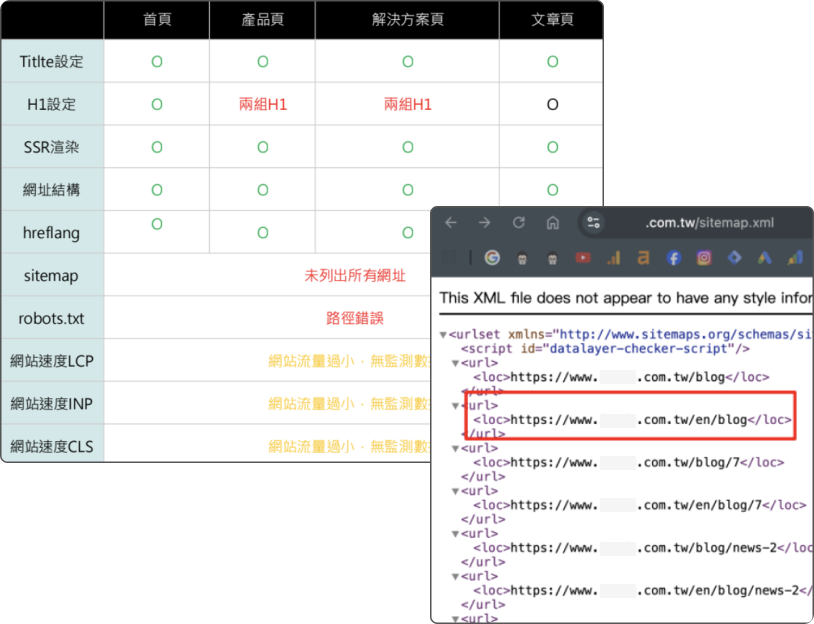Screen dimensions: 814x624
Task: Click 路徑錯誤 in the robots.txt row
Action: (355, 318)
